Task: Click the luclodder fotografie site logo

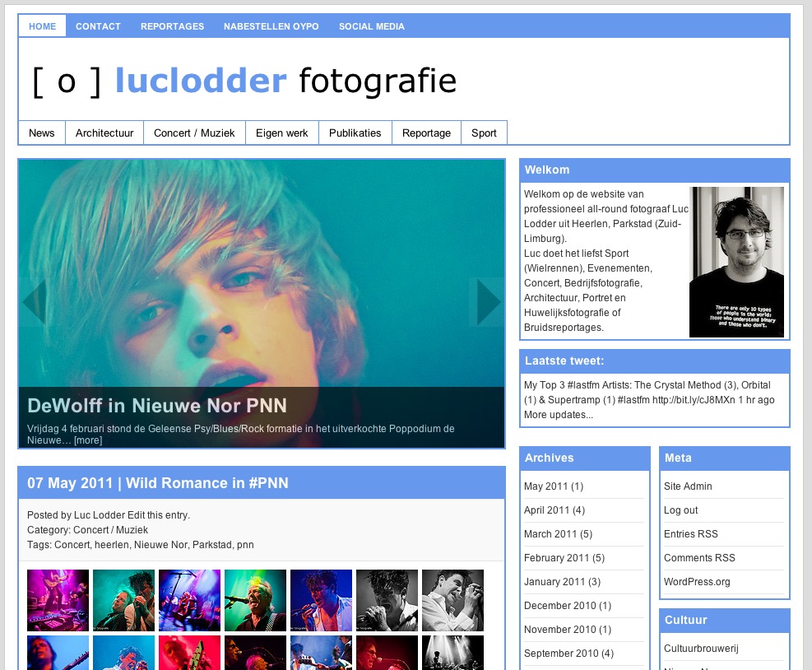Action: pos(244,81)
